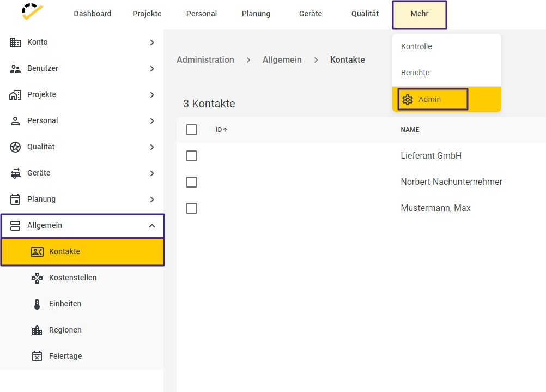This screenshot has height=392, width=546.
Task: Expand the sidebar Personal chevron
Action: coord(152,121)
